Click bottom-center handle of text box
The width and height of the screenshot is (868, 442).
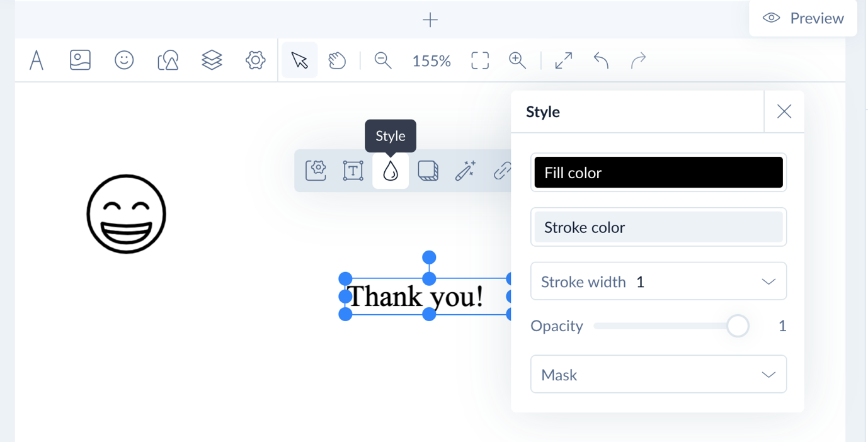click(x=429, y=314)
